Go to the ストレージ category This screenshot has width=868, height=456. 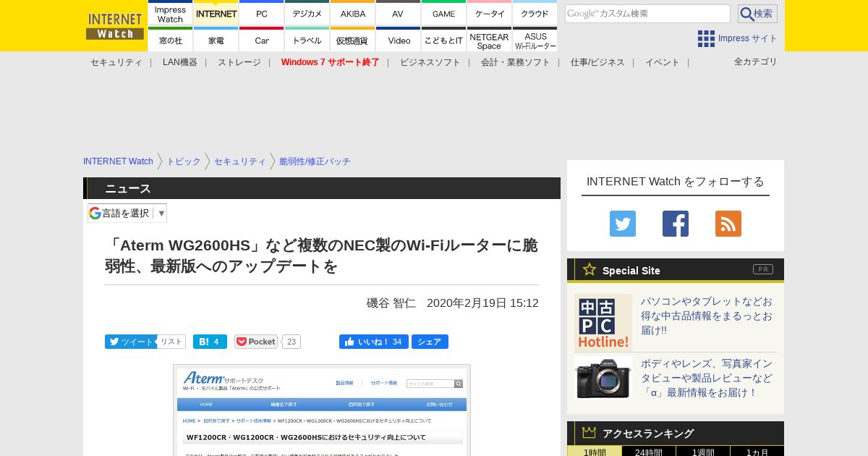click(x=239, y=62)
